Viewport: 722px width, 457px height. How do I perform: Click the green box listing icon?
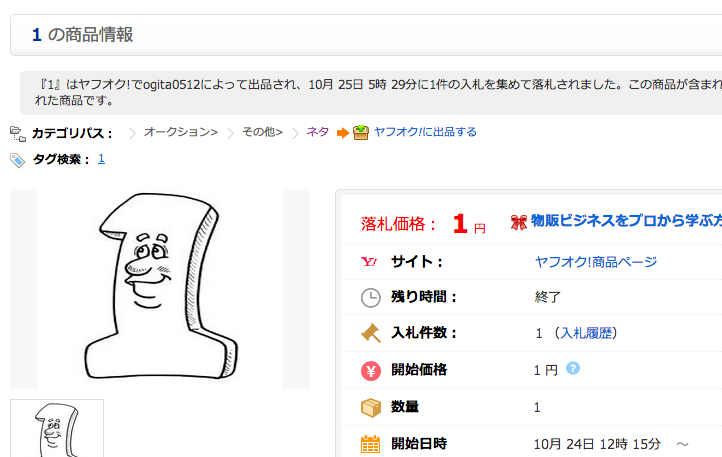(361, 132)
